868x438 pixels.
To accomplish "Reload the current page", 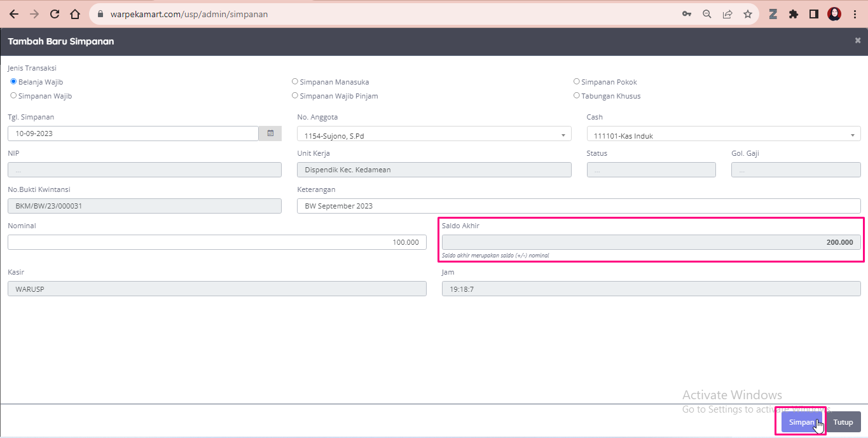I will pyautogui.click(x=55, y=14).
